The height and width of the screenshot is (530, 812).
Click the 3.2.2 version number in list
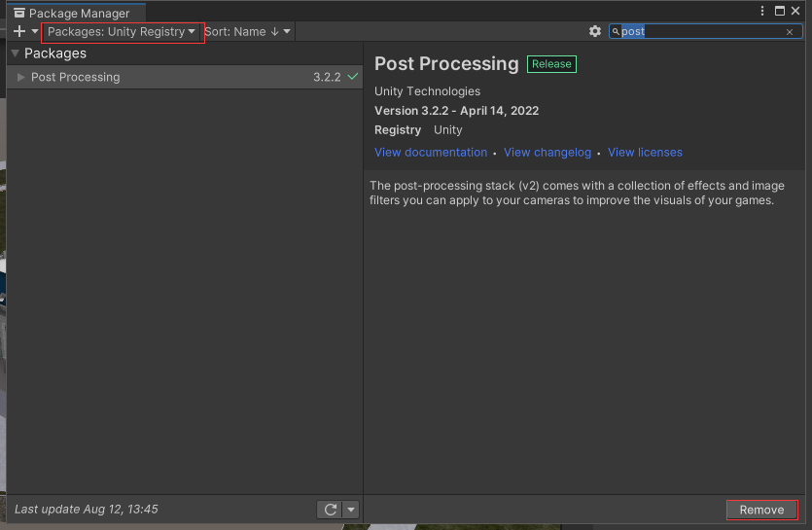pos(327,77)
